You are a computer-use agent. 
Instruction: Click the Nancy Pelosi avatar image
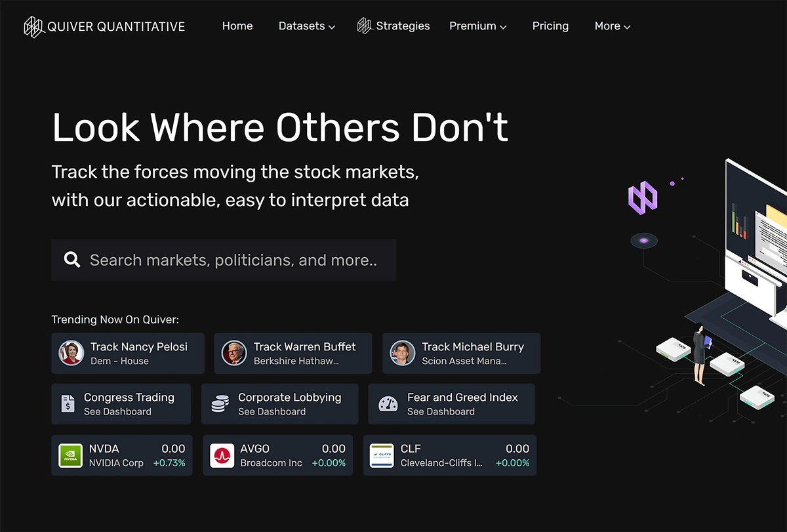click(71, 353)
